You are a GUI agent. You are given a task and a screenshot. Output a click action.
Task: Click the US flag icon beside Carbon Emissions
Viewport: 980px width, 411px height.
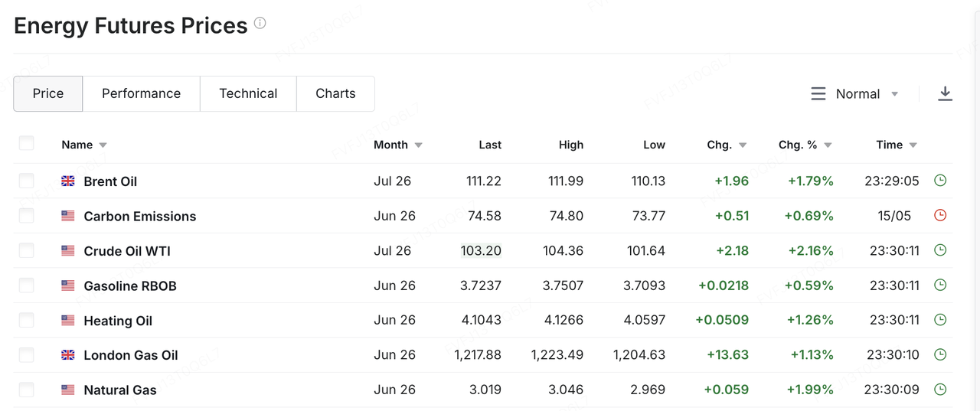pos(68,216)
